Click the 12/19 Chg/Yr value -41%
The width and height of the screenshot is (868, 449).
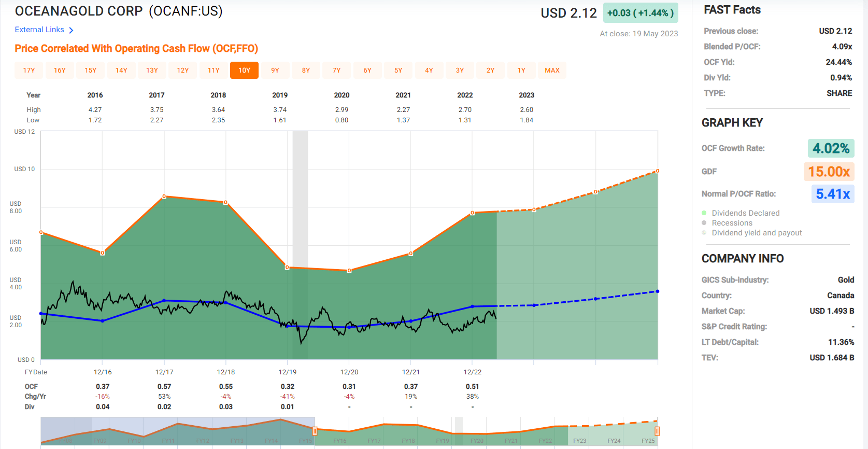pos(288,397)
